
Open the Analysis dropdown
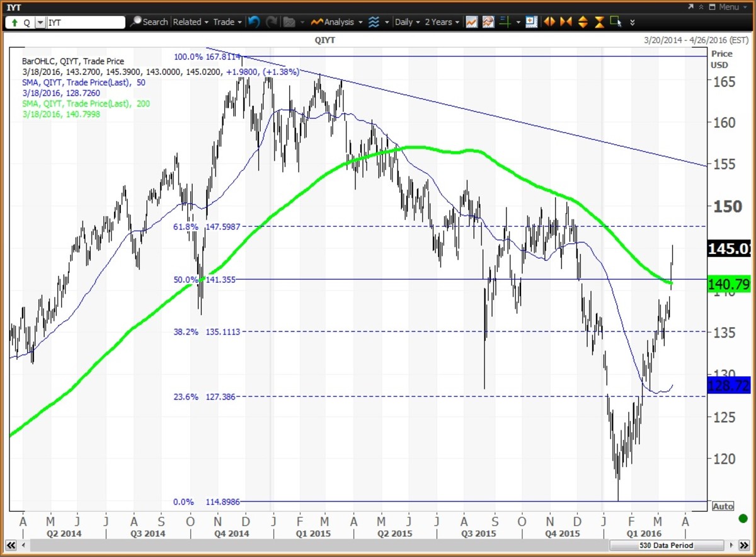pyautogui.click(x=338, y=22)
